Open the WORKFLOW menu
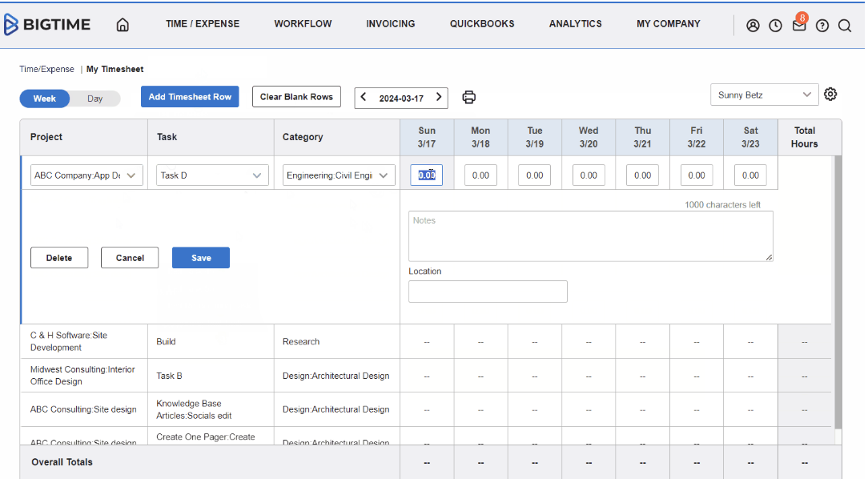868x479 pixels. point(303,24)
